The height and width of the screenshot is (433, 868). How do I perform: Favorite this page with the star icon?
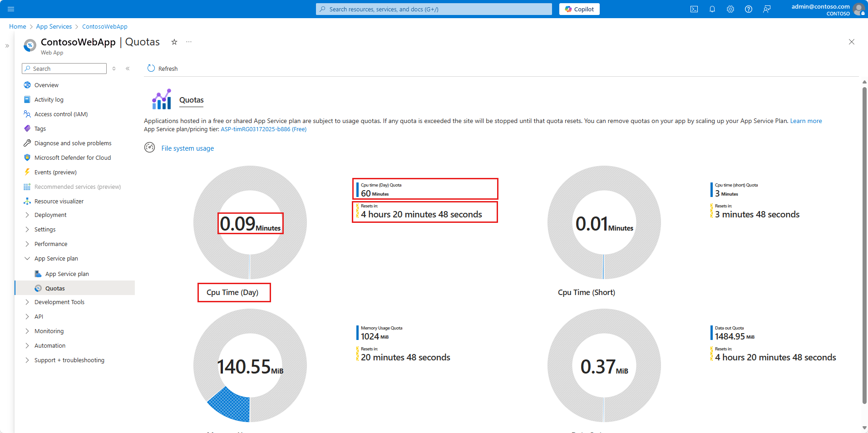pyautogui.click(x=174, y=42)
